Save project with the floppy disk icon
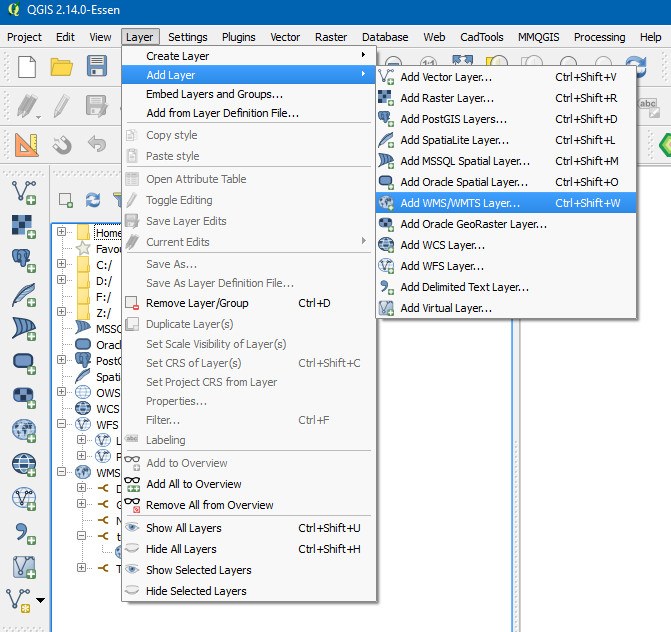 coord(97,66)
